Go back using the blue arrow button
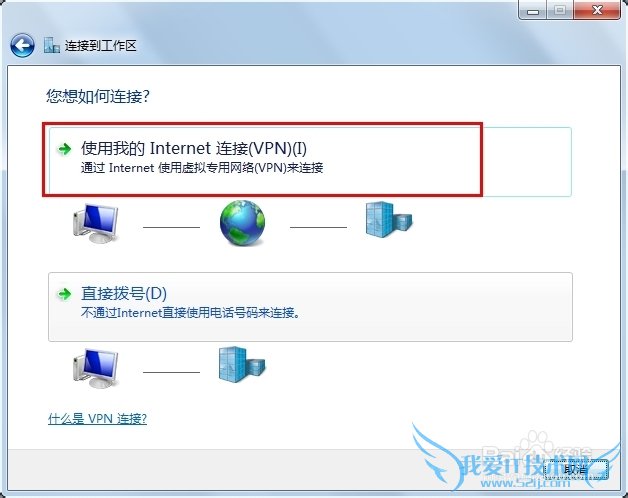This screenshot has width=628, height=498. [22, 45]
